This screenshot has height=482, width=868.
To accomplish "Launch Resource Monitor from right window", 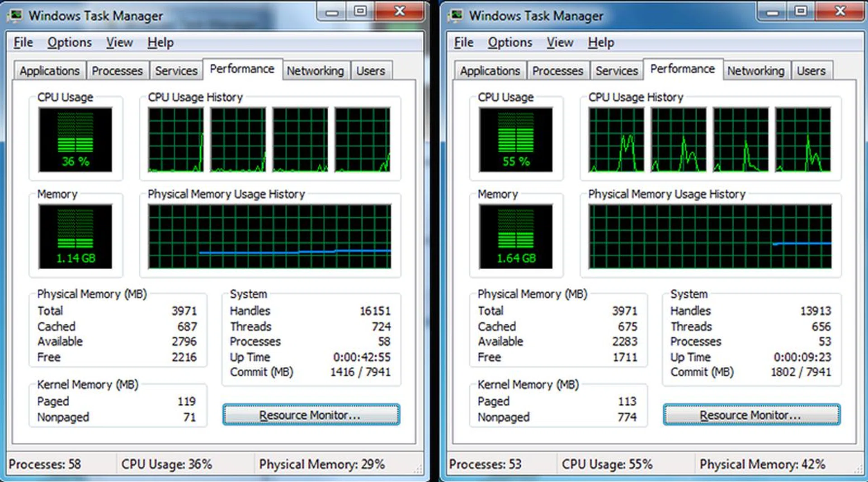I will click(751, 415).
